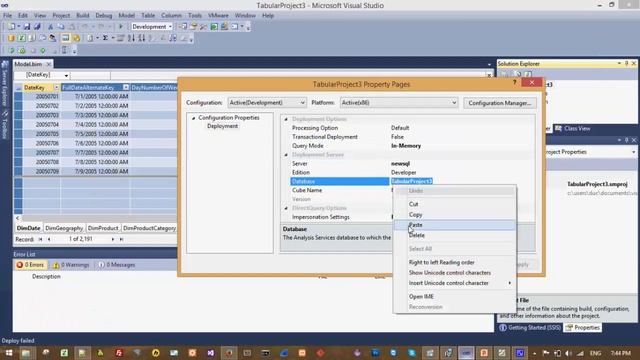Viewport: 640px width, 360px height.
Task: Collapse the Deployment Server section
Action: 286,155
